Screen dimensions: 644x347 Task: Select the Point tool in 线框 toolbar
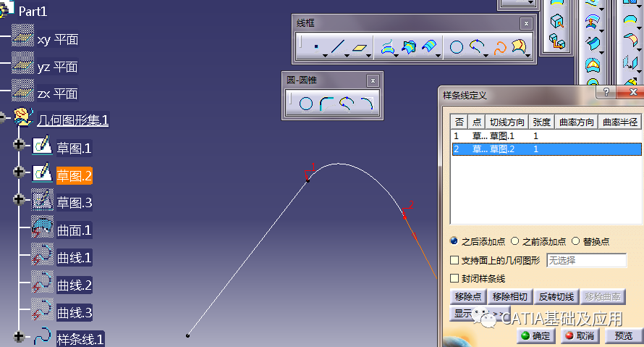click(315, 47)
